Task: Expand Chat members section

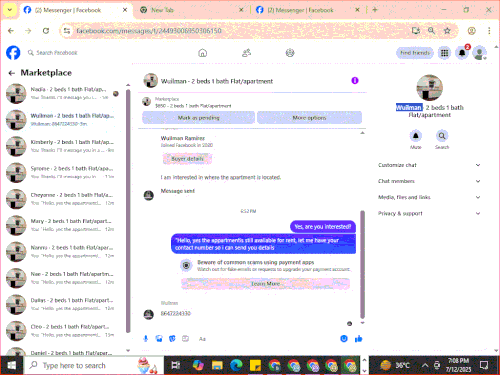Action: 429,181
